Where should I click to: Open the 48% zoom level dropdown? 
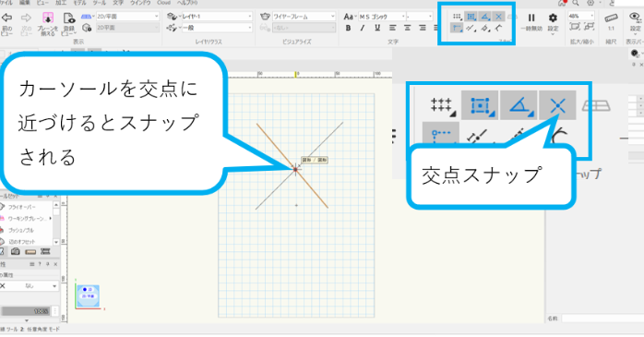[x=581, y=16]
